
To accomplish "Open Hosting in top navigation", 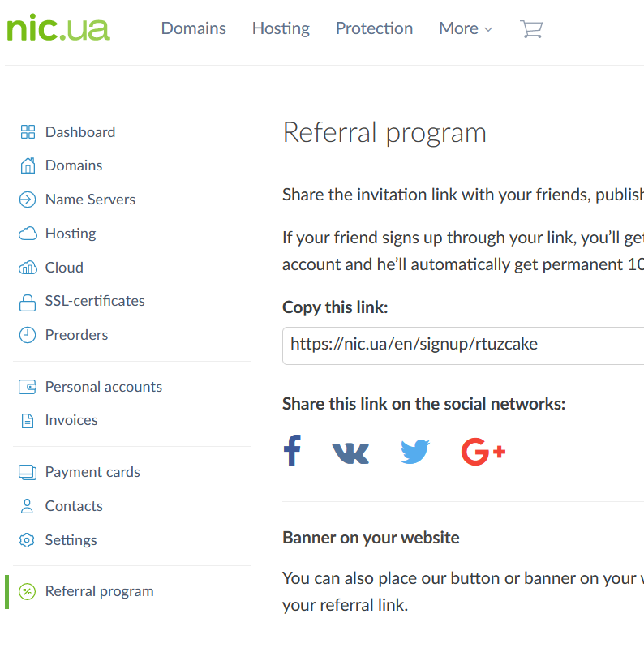I will [281, 28].
